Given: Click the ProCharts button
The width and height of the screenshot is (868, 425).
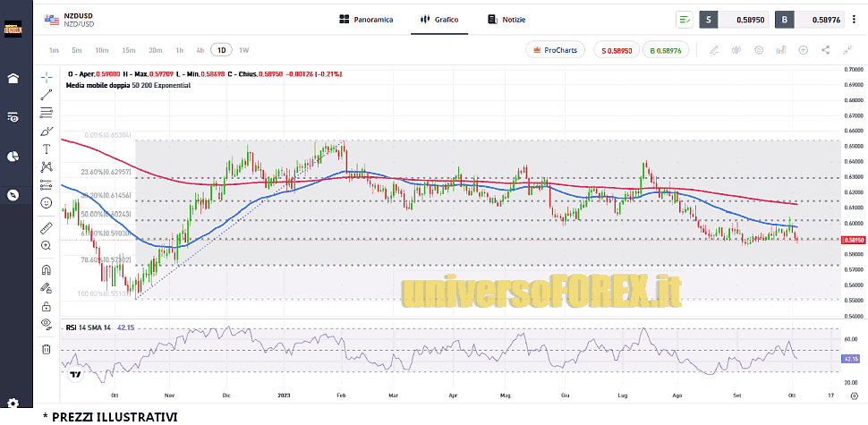Looking at the screenshot, I should pos(557,51).
